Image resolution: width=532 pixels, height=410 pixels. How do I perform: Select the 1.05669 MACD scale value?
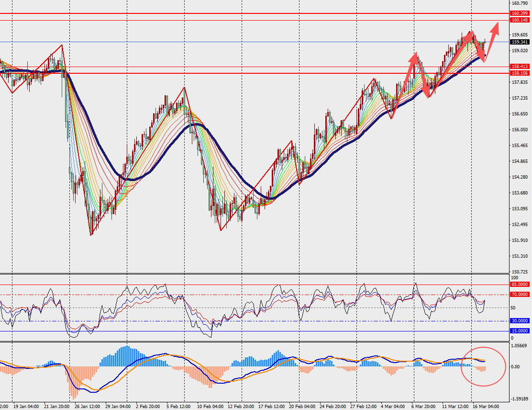click(519, 345)
